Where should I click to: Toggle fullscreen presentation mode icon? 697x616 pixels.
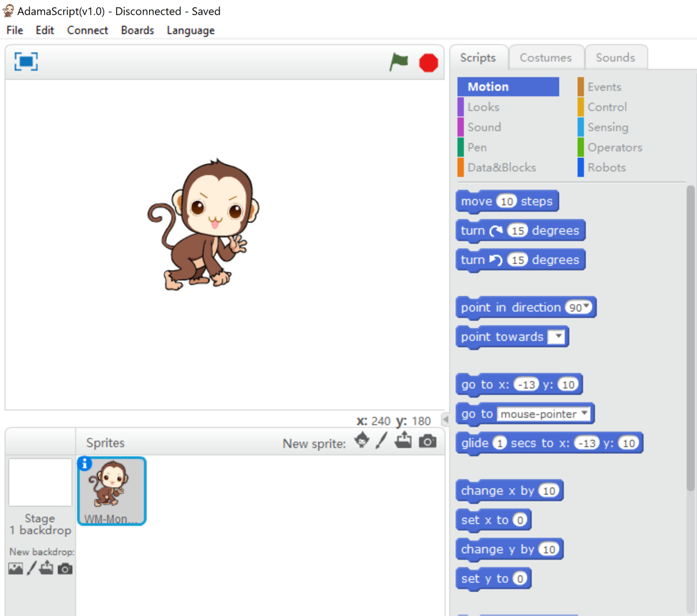point(26,61)
